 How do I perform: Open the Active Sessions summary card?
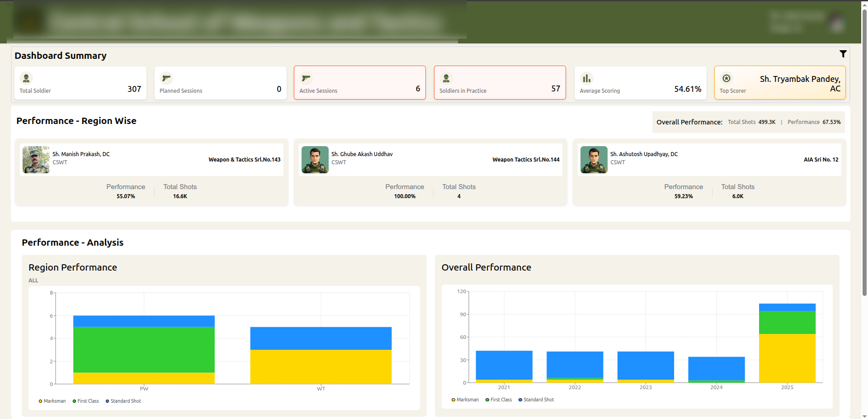pyautogui.click(x=359, y=83)
